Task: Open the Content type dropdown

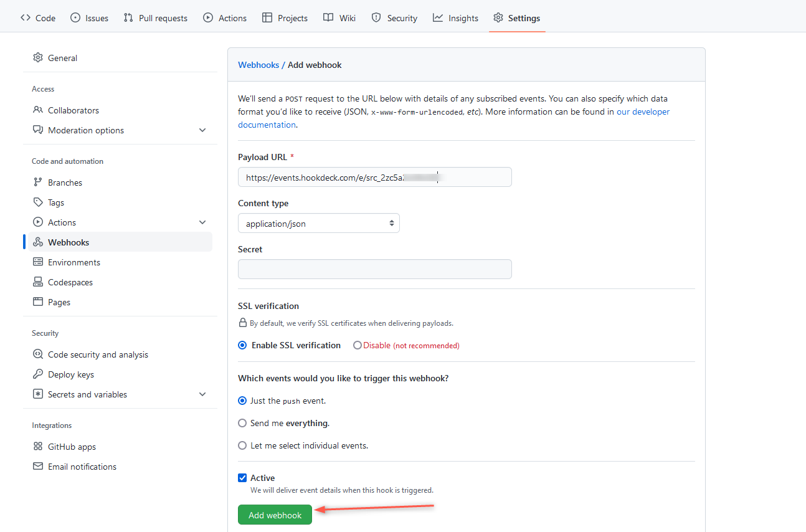Action: point(318,222)
